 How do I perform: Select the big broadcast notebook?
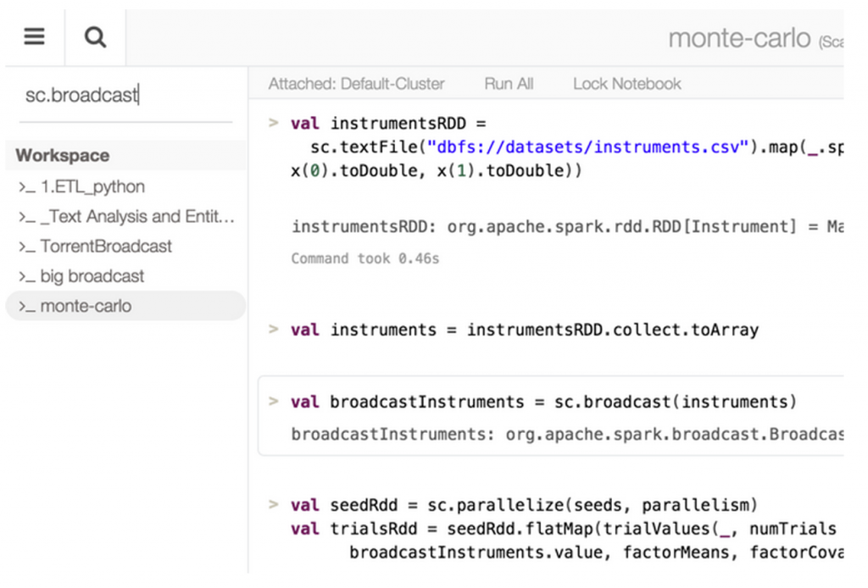92,276
